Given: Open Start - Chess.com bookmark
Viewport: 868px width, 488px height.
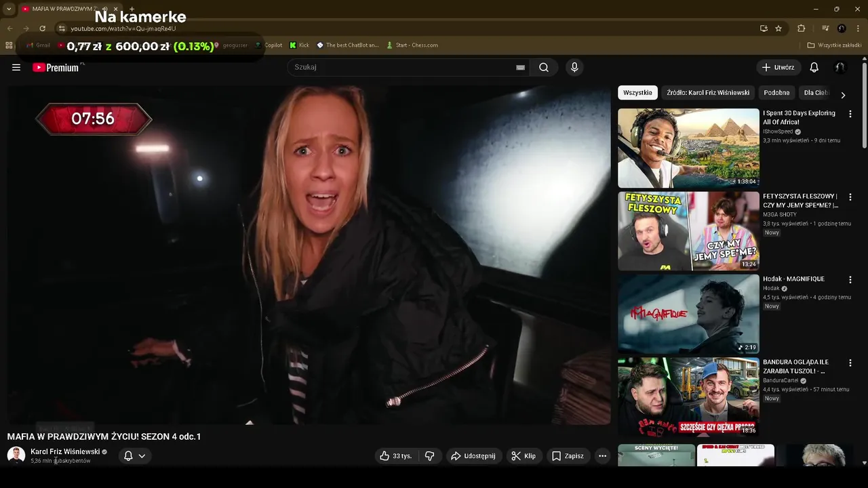Looking at the screenshot, I should click(412, 45).
